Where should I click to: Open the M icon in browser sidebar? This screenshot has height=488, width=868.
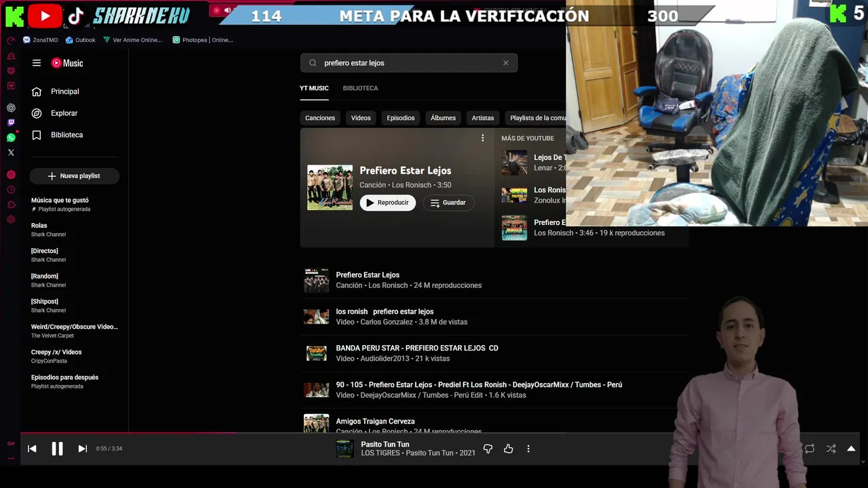click(11, 85)
